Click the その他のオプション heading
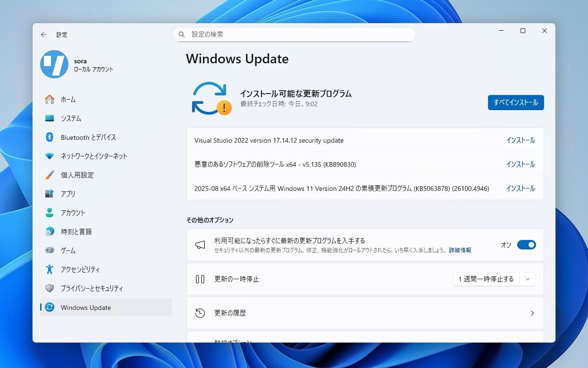 (x=210, y=220)
